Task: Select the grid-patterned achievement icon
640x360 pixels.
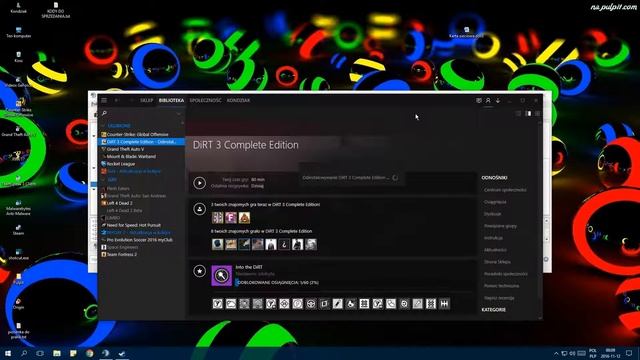Action: tap(364, 304)
